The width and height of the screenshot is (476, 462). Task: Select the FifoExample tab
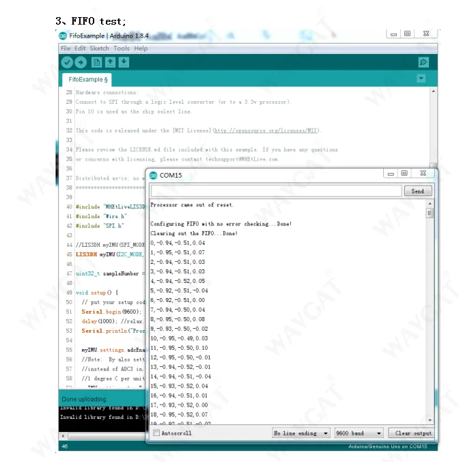point(87,79)
